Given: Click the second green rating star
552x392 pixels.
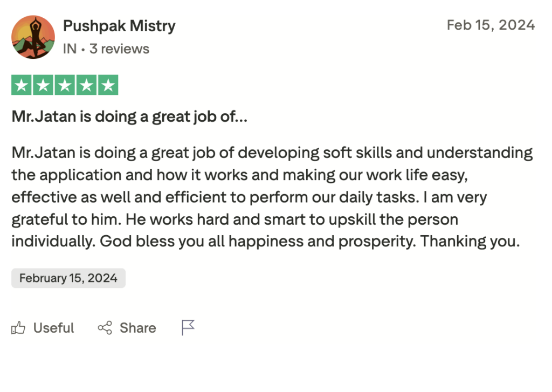Looking at the screenshot, I should [x=43, y=85].
